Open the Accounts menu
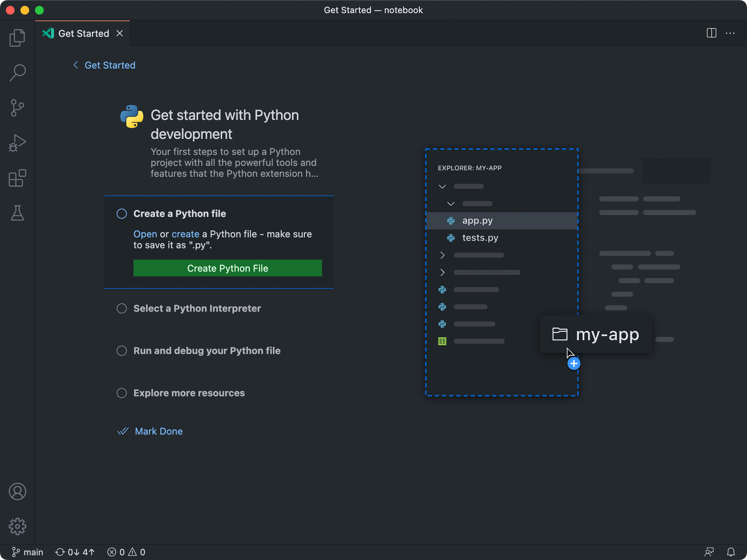This screenshot has height=560, width=747. [x=17, y=492]
